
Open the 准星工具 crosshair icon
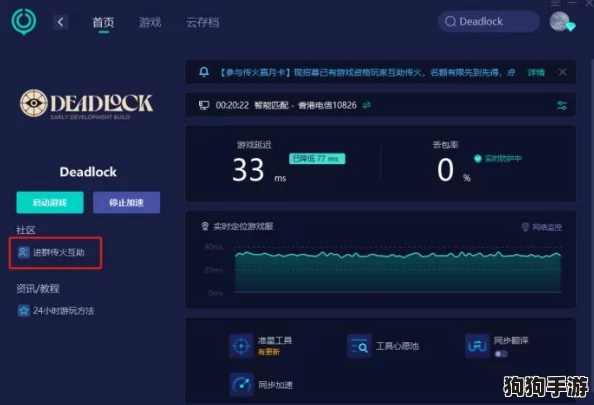point(241,346)
